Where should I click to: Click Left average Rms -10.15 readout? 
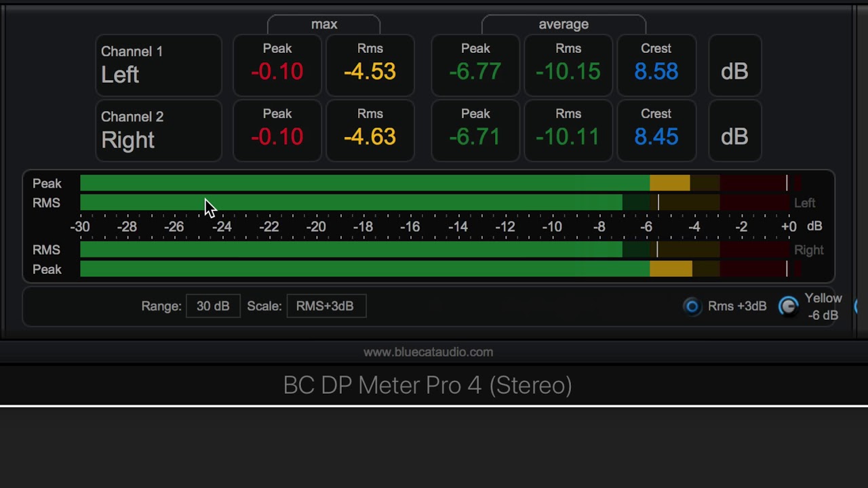[x=568, y=65]
